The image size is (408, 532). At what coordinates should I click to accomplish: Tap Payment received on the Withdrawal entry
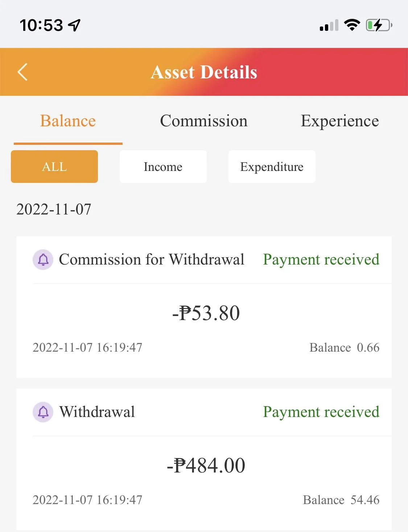[x=321, y=412]
